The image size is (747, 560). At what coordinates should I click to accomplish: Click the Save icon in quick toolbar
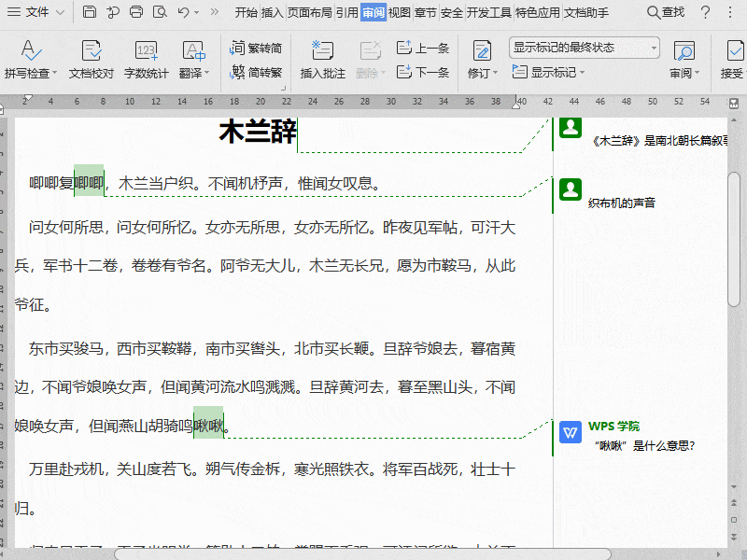point(89,12)
